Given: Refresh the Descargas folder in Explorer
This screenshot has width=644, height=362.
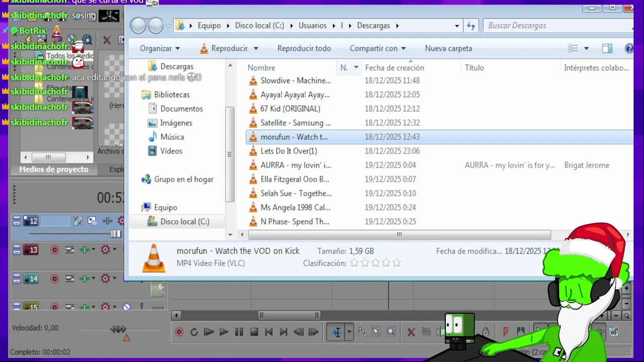Looking at the screenshot, I should [471, 26].
